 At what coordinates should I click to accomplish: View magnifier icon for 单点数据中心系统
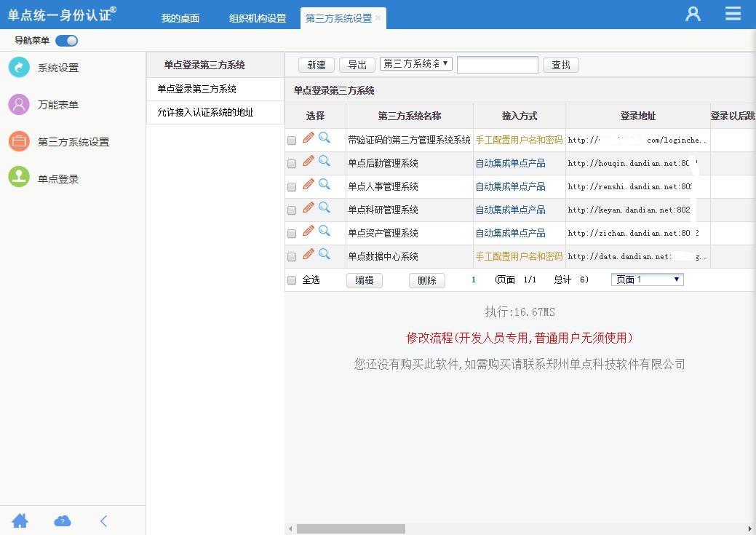(325, 254)
